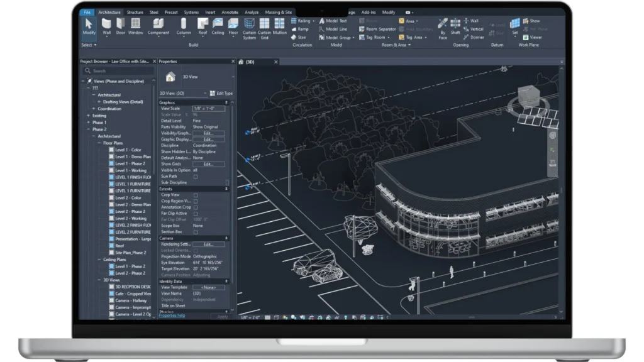
Task: Click Edit button for Rendering Settings
Action: point(208,244)
